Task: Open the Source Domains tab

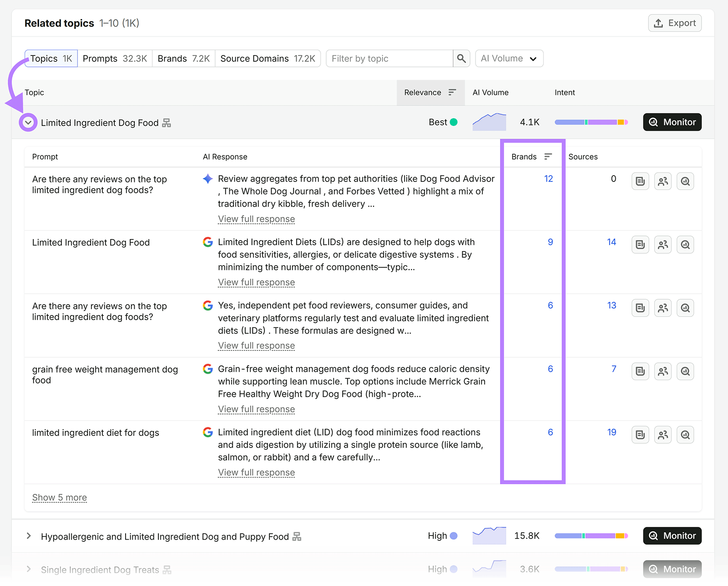Action: (268, 59)
